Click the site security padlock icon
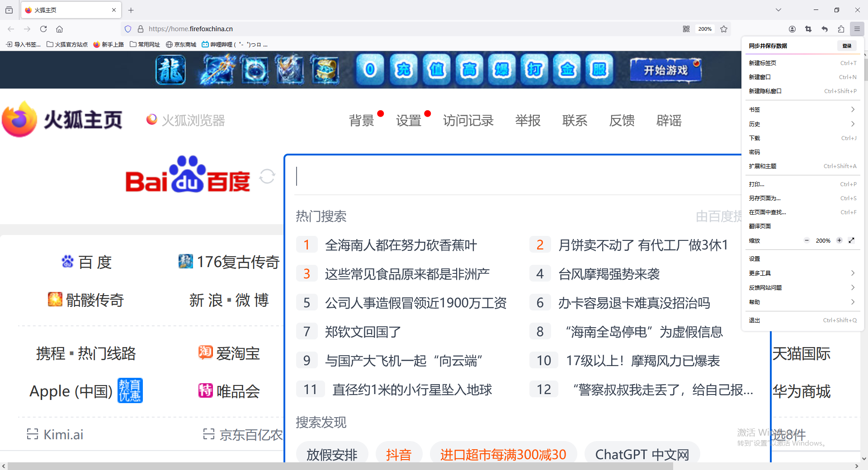This screenshot has width=868, height=470. (141, 29)
